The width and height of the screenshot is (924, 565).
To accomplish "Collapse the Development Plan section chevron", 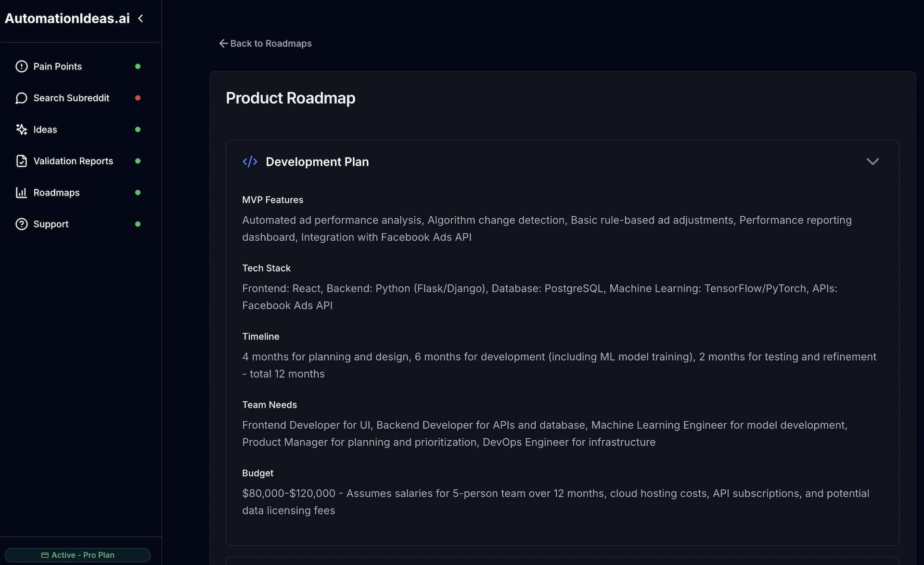I will tap(872, 162).
